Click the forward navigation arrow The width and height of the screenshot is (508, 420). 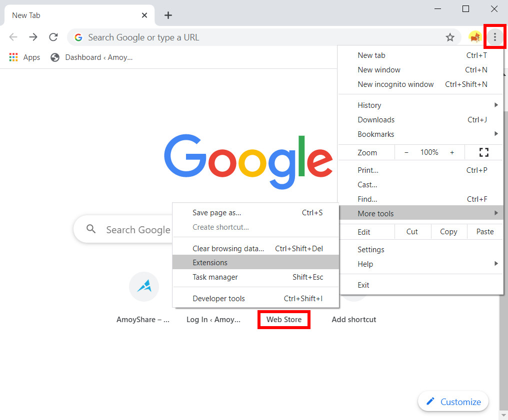click(x=33, y=37)
